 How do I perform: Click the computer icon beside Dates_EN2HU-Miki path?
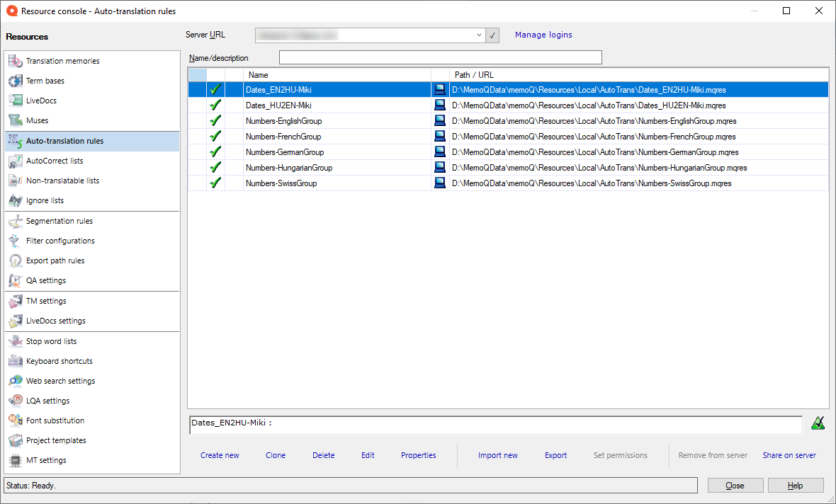point(439,89)
